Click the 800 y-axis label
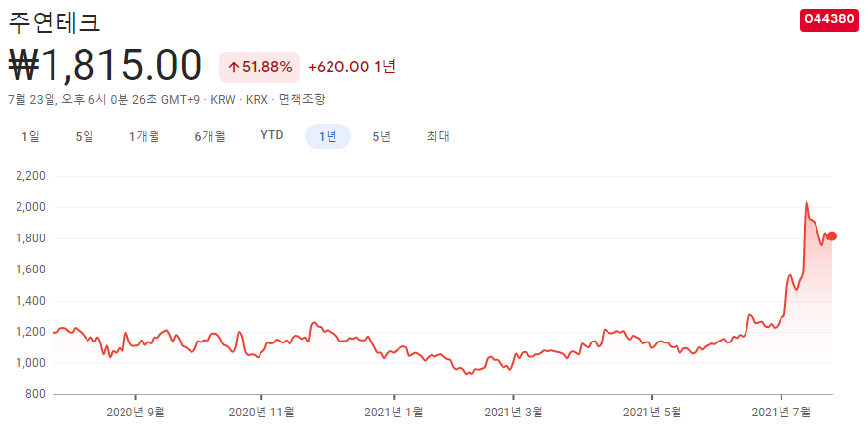Screen dimensions: 868x432 coord(36,394)
